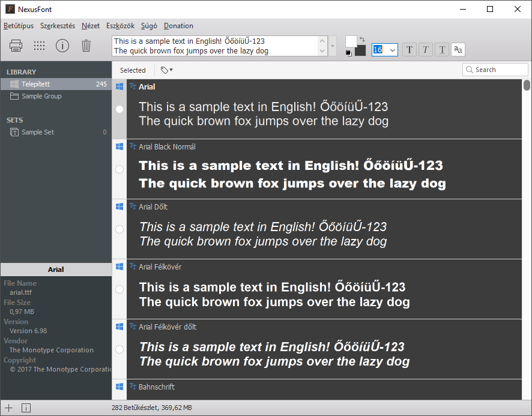The image size is (532, 416).
Task: Click the sample text input box
Action: click(x=216, y=46)
